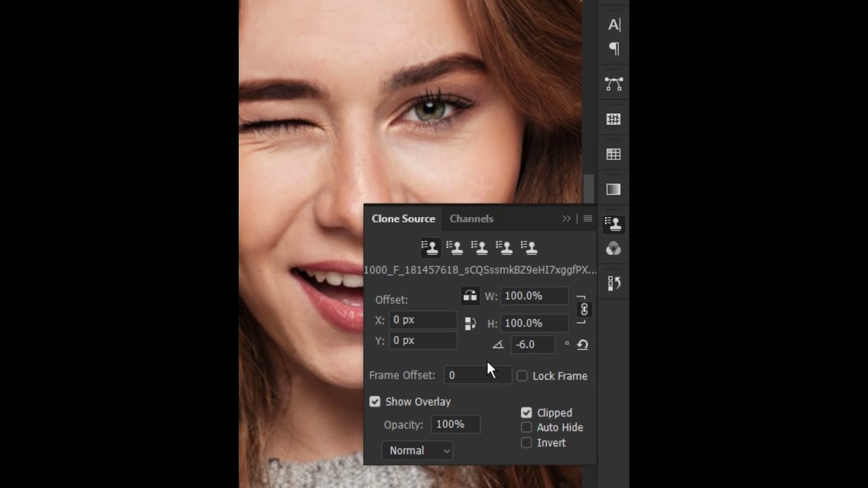The width and height of the screenshot is (868, 488).
Task: Click the Flip Vertical icon beside H
Action: pyautogui.click(x=470, y=323)
